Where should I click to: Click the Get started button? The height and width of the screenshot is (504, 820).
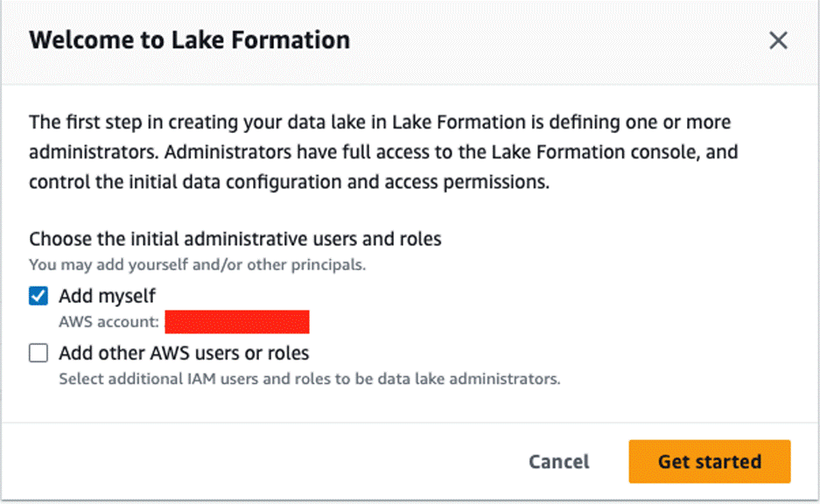click(x=709, y=461)
